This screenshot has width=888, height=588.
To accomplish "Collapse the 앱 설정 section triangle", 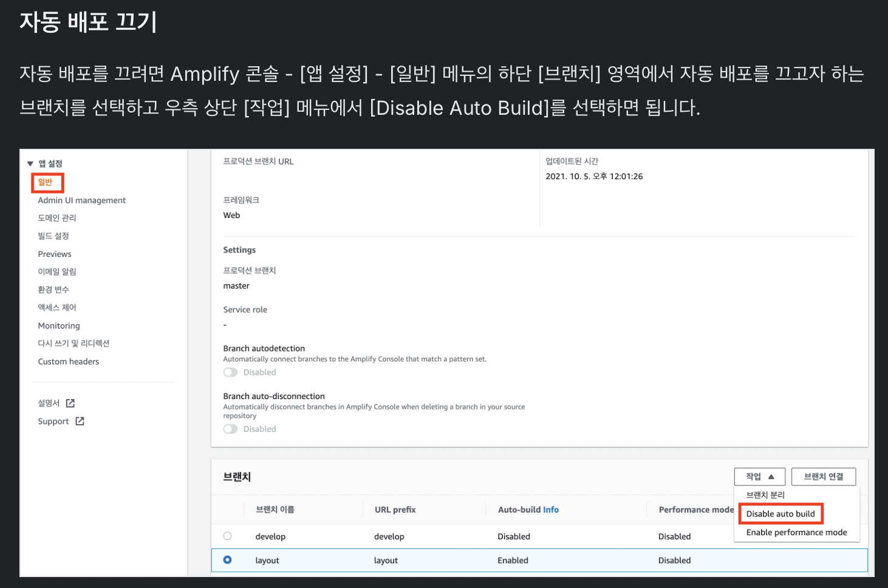I will [30, 163].
